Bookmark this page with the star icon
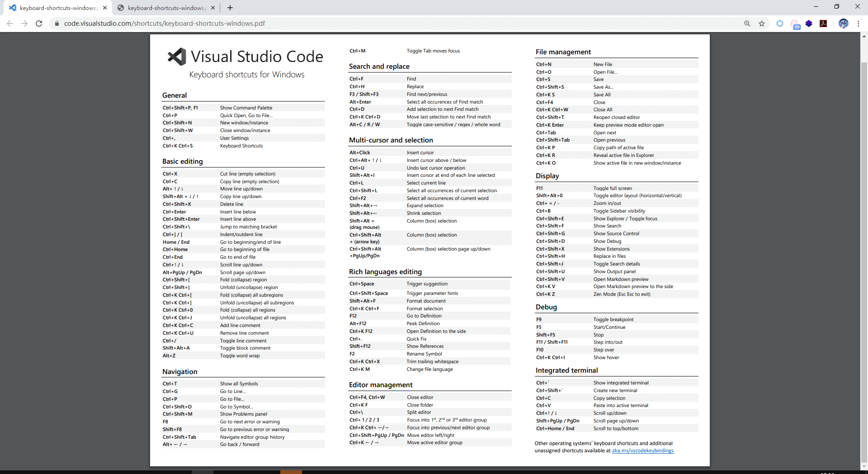868x474 pixels. click(762, 24)
